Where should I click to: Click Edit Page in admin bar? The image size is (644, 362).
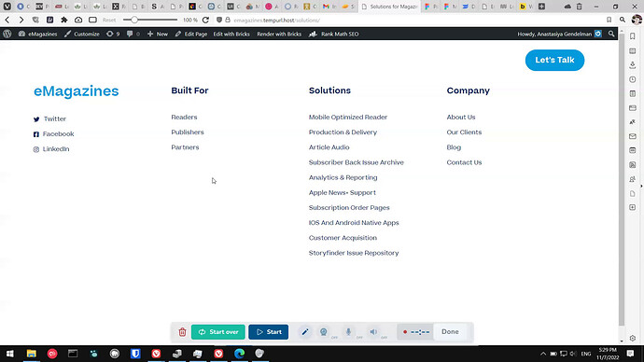point(191,35)
